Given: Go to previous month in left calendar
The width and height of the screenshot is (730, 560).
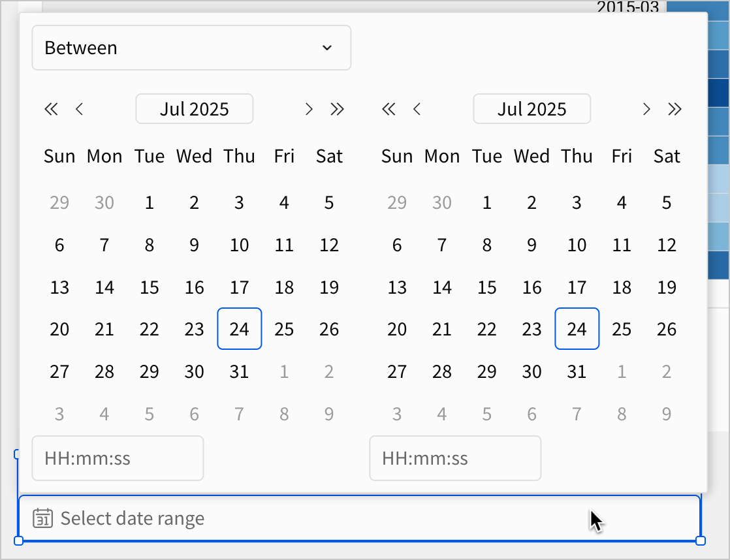Looking at the screenshot, I should click(80, 109).
